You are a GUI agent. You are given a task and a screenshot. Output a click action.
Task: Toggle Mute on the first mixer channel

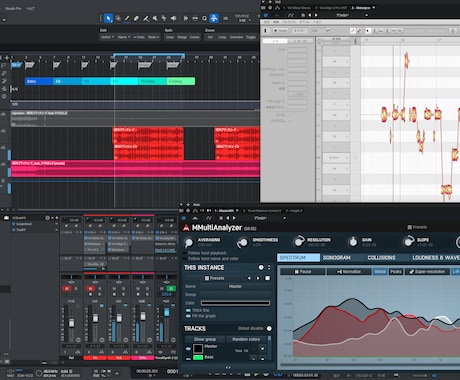click(x=67, y=289)
